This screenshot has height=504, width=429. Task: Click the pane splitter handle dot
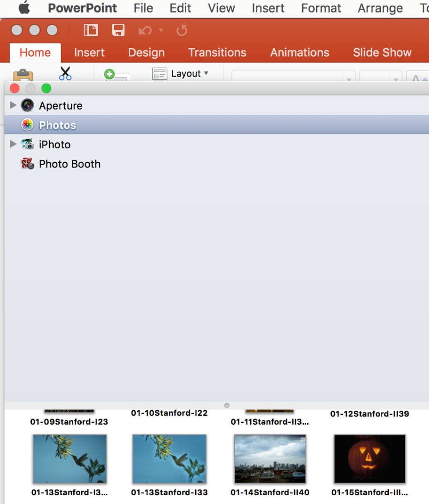click(227, 406)
